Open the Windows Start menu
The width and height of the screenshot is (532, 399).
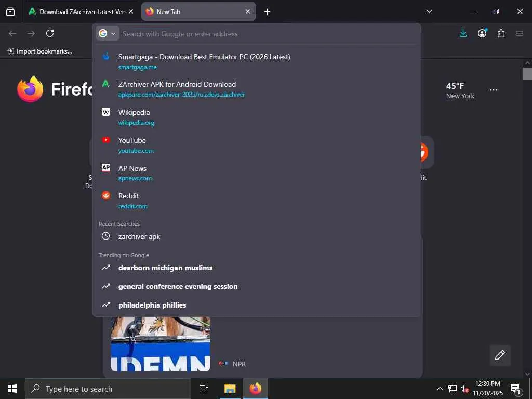click(x=12, y=389)
